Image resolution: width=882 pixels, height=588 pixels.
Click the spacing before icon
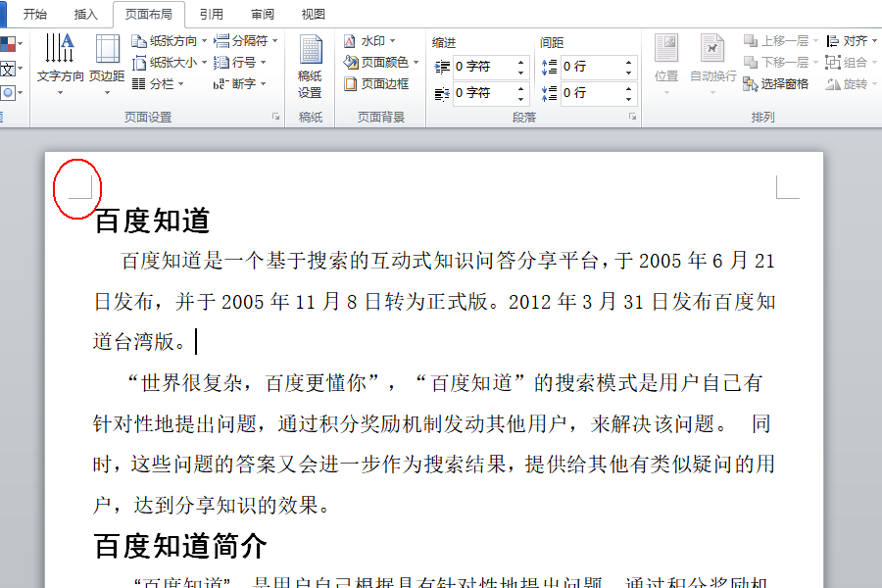(549, 67)
